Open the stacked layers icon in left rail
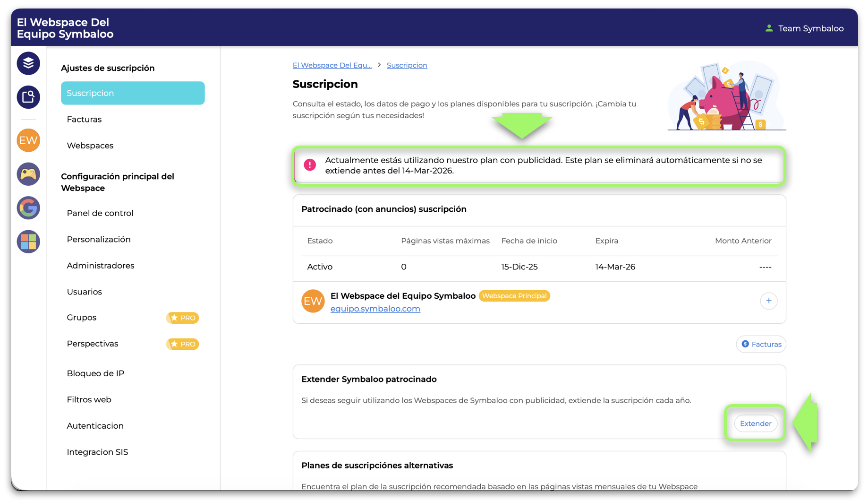The height and width of the screenshot is (501, 868). point(28,63)
